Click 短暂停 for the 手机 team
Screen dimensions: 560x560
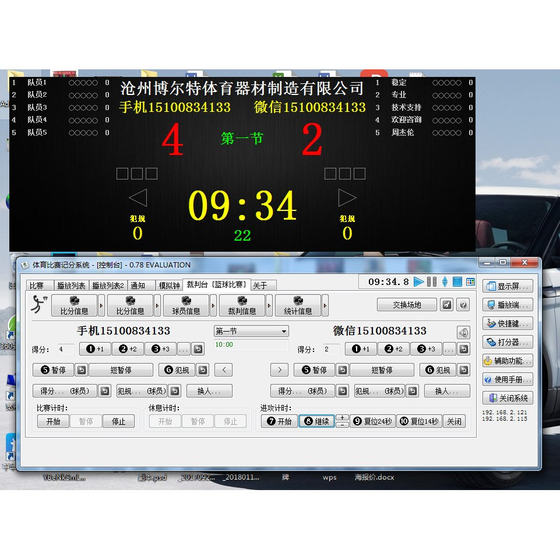(121, 370)
